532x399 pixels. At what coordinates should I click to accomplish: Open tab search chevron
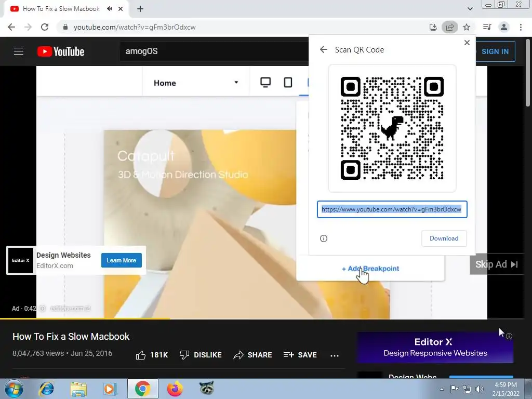[470, 9]
